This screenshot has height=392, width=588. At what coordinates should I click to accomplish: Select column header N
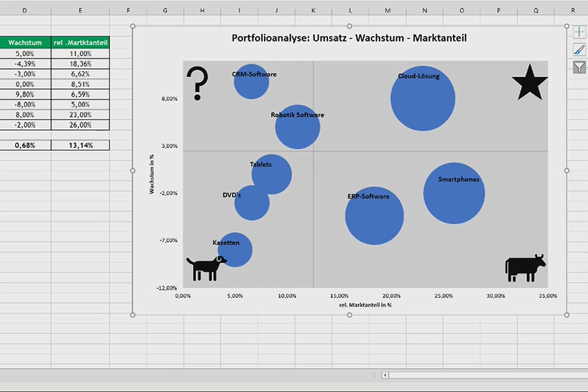pos(424,10)
